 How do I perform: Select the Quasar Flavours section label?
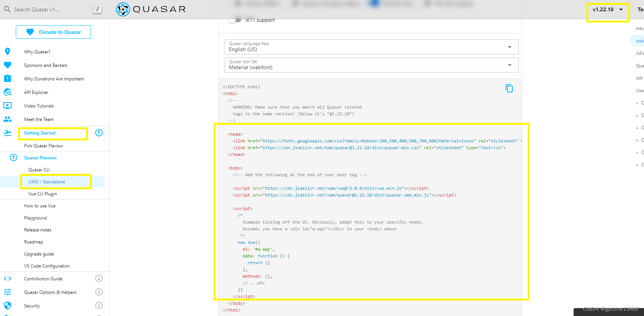click(40, 158)
